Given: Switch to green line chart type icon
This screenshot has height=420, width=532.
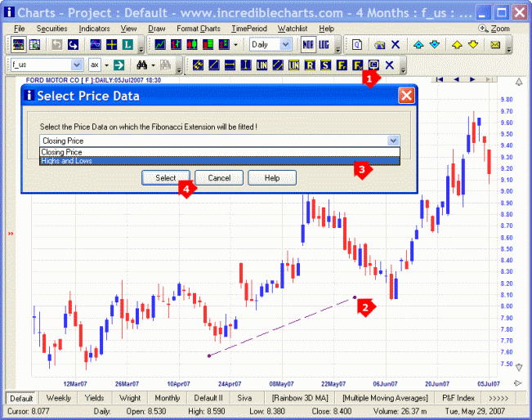Looking at the screenshot, I should (x=160, y=44).
